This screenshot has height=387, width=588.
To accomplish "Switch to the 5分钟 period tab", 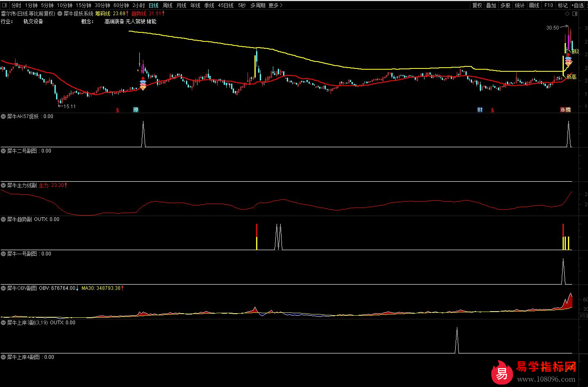I will tap(47, 5).
